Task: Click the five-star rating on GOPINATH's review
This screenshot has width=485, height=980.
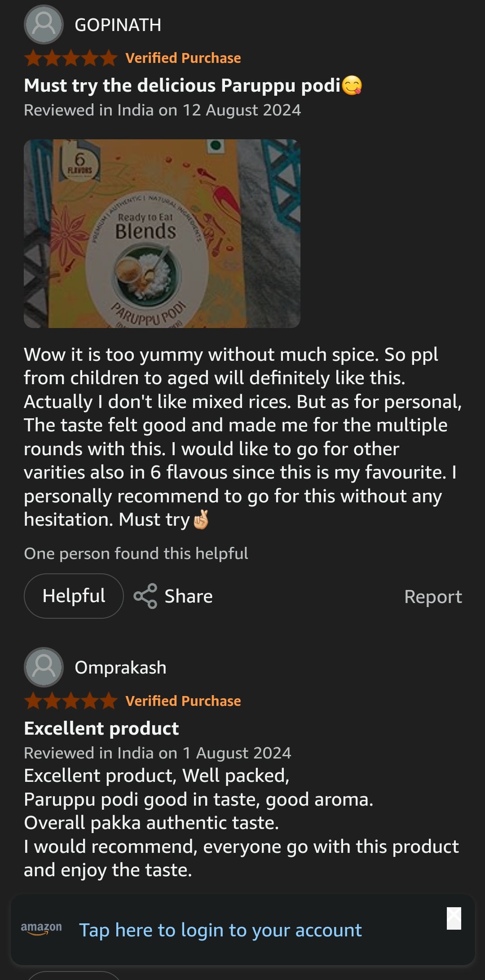Action: [x=71, y=58]
